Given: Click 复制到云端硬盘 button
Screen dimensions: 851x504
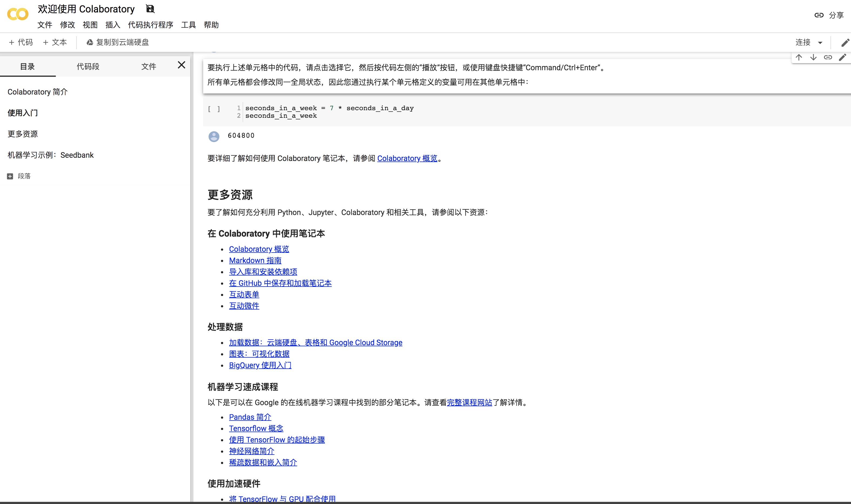Looking at the screenshot, I should 118,42.
